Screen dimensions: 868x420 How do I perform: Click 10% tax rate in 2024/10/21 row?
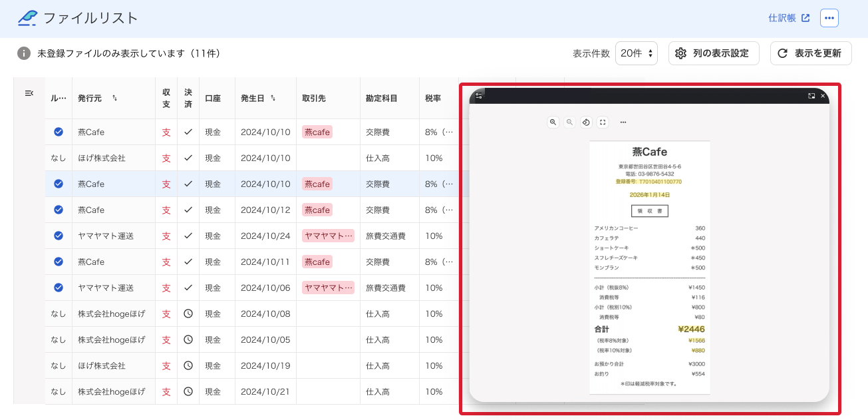[434, 391]
